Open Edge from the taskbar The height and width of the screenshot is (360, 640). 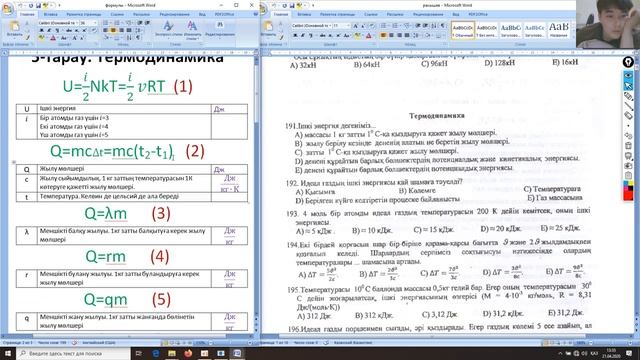pyautogui.click(x=155, y=353)
